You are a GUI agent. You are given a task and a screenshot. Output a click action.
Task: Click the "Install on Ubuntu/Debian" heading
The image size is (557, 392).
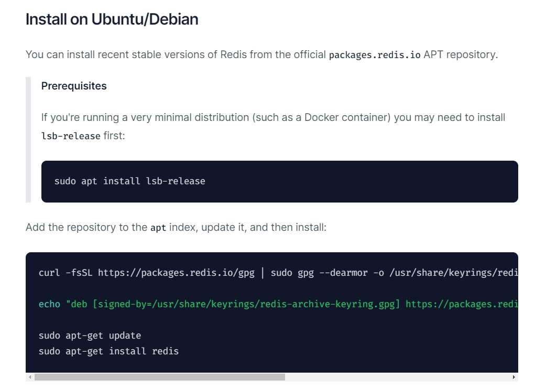pyautogui.click(x=112, y=19)
